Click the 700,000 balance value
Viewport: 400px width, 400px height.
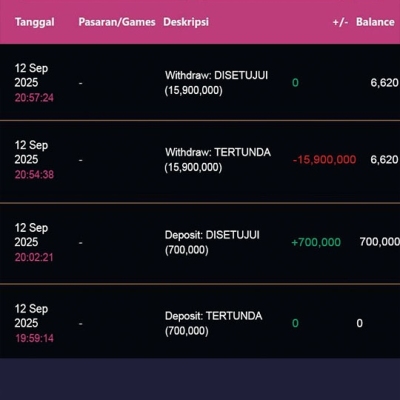coord(380,242)
